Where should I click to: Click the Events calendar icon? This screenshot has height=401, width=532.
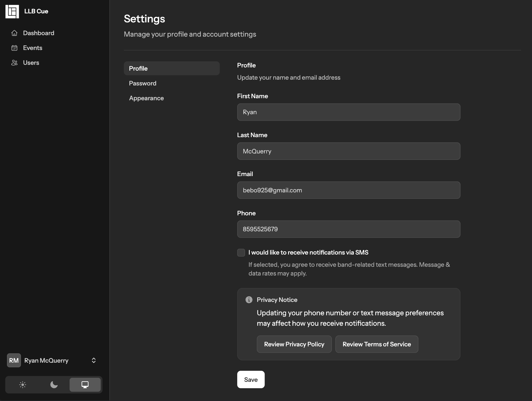click(14, 48)
